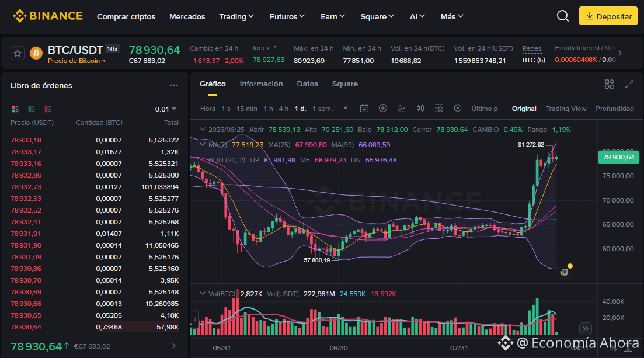Image resolution: width=644 pixels, height=358 pixels.
Task: Click the 81 272,62 high price label
Action: 531,145
